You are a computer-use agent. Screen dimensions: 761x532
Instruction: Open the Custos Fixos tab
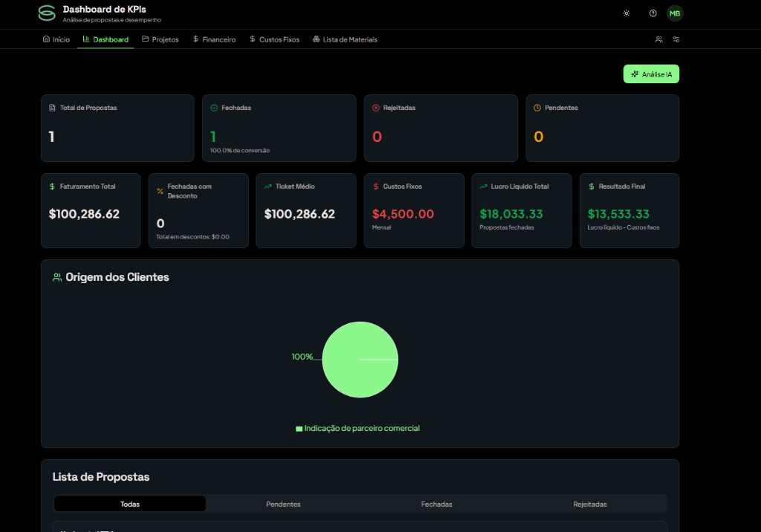coord(275,39)
